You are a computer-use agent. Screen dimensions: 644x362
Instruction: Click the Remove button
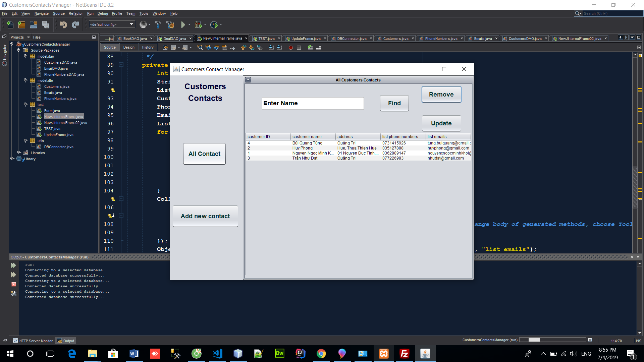441,95
